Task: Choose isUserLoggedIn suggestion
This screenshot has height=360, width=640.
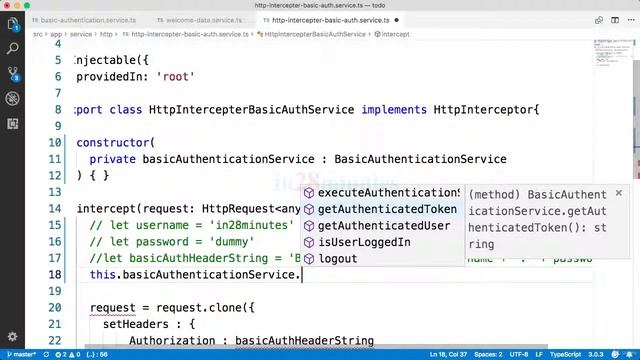Action: click(382, 242)
